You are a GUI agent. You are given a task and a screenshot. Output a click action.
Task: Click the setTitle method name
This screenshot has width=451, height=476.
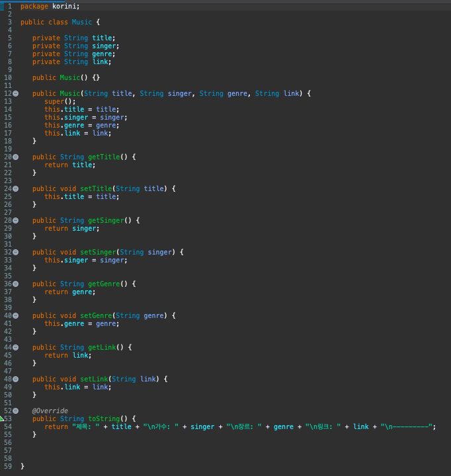96,189
